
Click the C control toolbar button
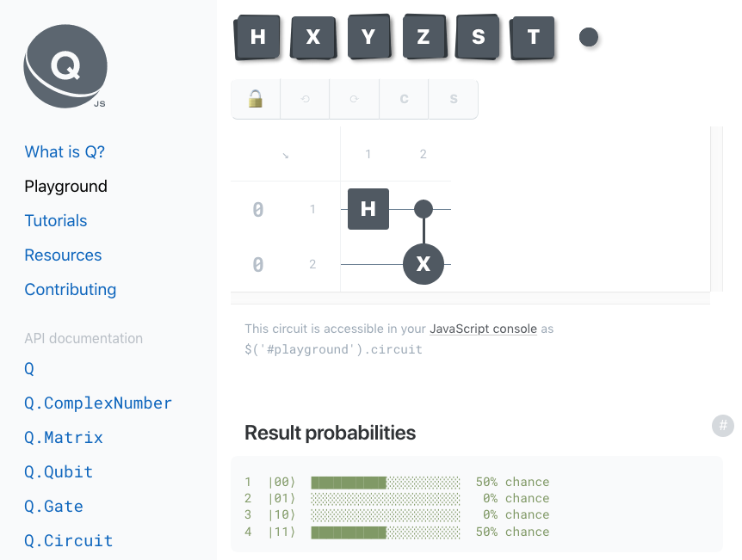[x=404, y=99]
